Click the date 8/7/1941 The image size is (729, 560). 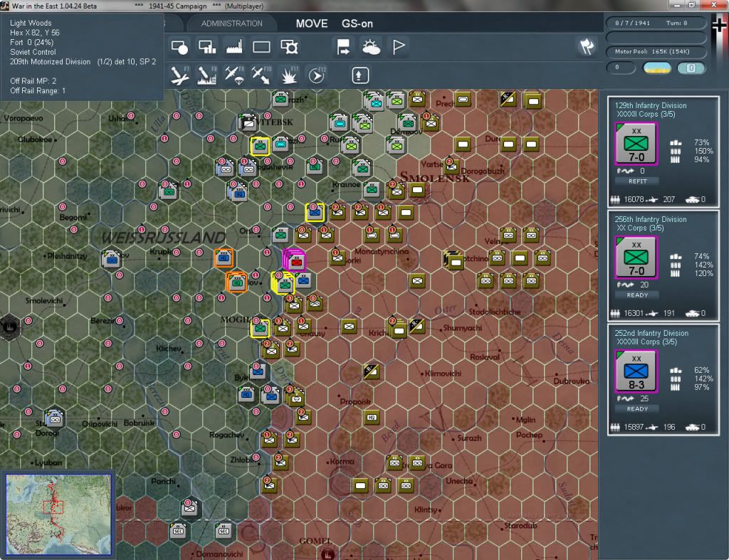tap(632, 23)
